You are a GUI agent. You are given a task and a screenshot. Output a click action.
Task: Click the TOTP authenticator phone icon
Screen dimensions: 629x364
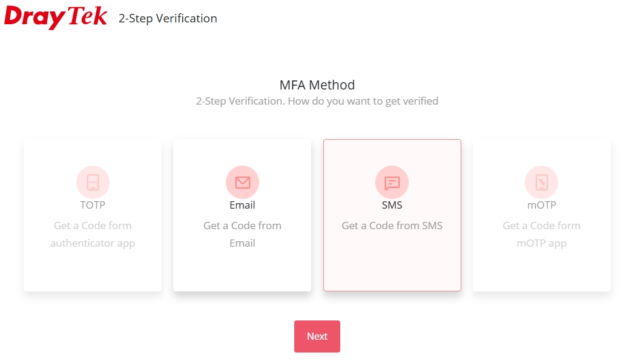pyautogui.click(x=93, y=182)
